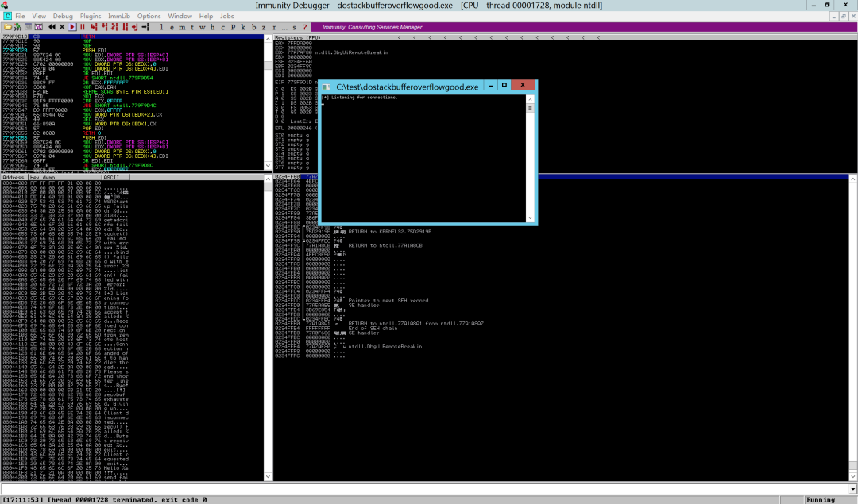
Task: Click disassembly pane scroll-up arrow
Action: tap(268, 39)
